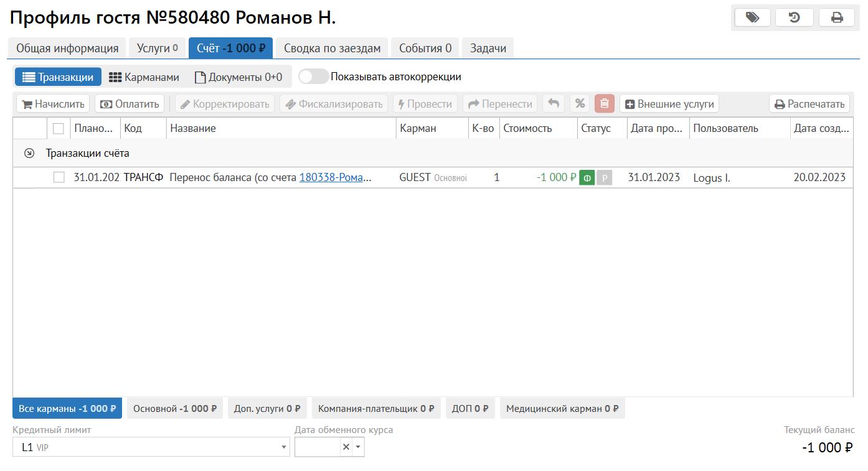Click the red trash delete icon

point(605,104)
